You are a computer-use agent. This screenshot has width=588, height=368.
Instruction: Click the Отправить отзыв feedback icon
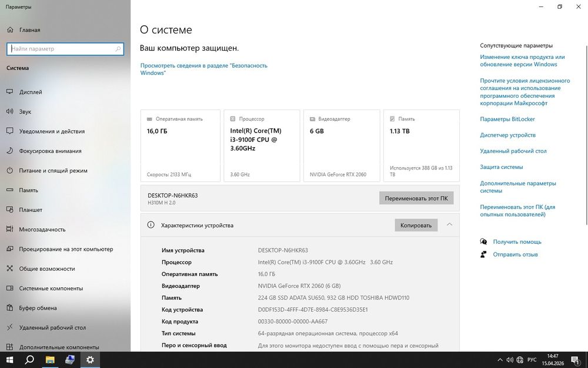click(484, 254)
